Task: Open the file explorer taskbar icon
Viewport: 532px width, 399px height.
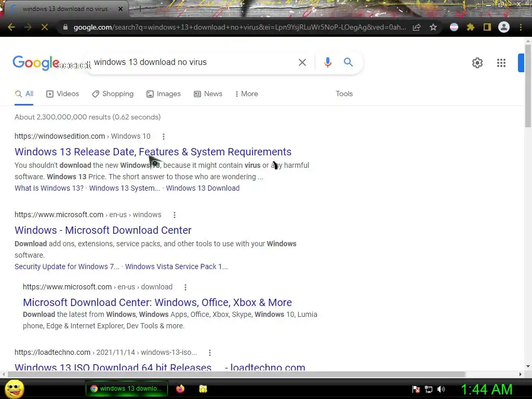Action: (x=203, y=389)
